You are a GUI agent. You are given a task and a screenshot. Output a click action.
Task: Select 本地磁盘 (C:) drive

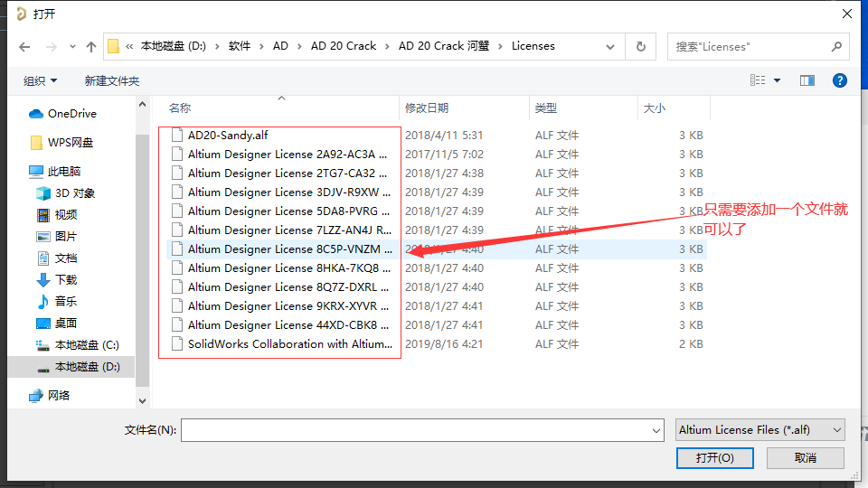(78, 344)
